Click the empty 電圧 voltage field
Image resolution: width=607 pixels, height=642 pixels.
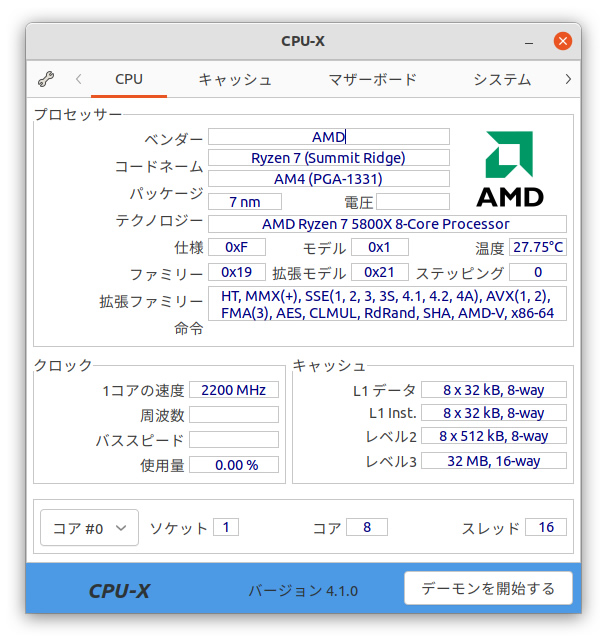click(413, 202)
